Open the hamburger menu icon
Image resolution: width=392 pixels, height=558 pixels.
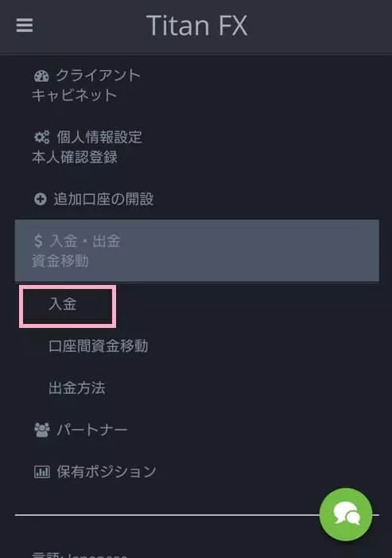(x=25, y=25)
